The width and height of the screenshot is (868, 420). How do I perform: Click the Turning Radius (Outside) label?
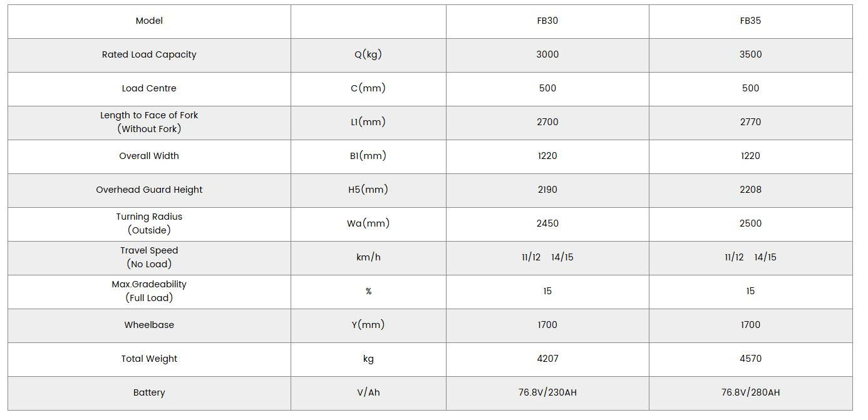149,223
